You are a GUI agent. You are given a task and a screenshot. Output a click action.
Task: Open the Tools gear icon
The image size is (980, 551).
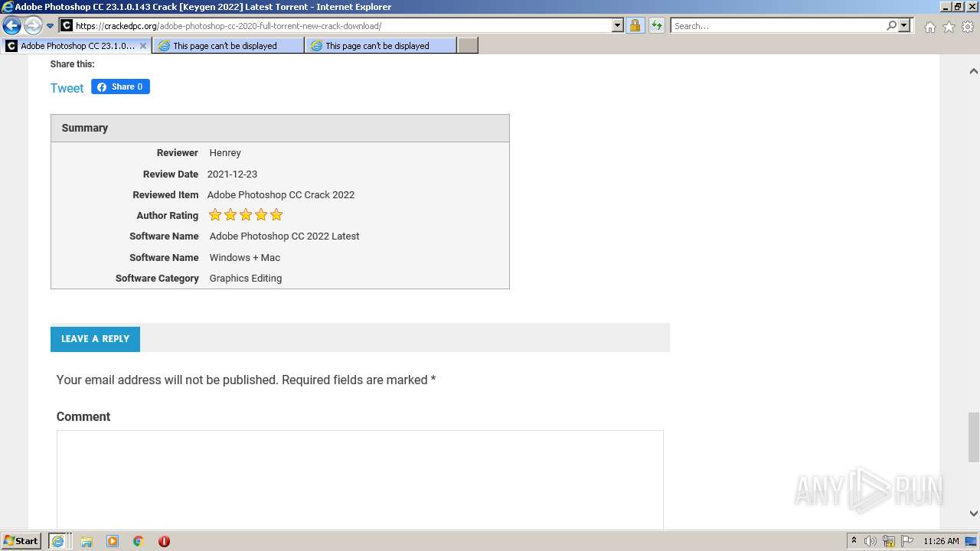[968, 27]
